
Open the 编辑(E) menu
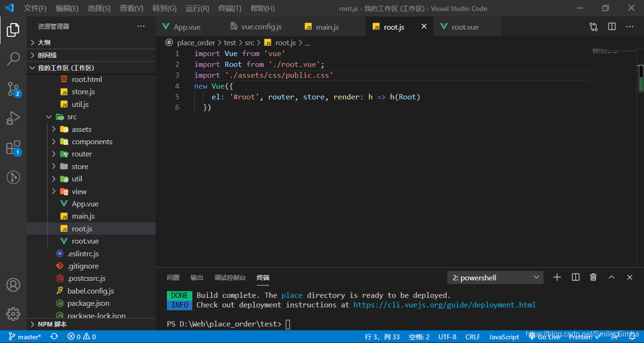click(67, 8)
